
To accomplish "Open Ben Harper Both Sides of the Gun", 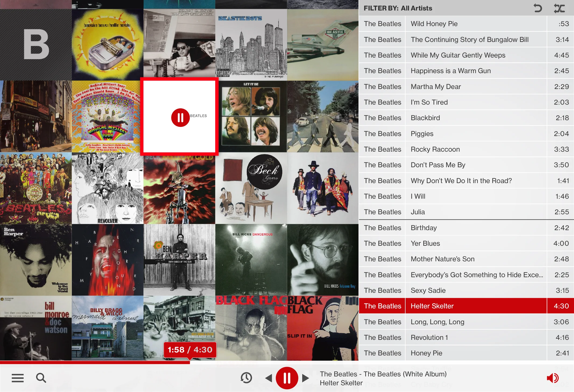I will (x=179, y=260).
